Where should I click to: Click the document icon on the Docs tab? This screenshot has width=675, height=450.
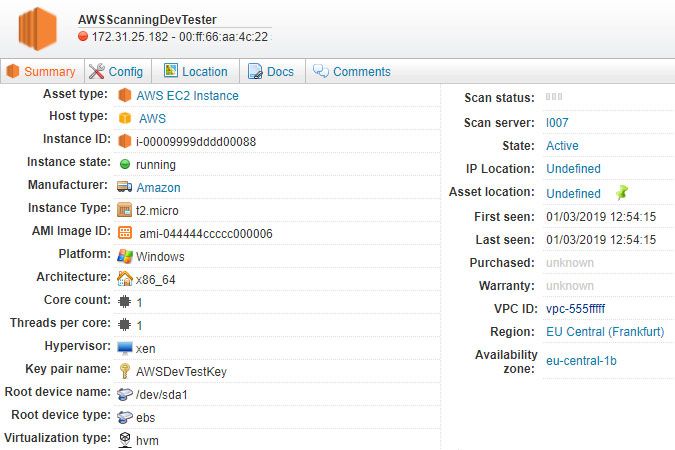pos(255,71)
